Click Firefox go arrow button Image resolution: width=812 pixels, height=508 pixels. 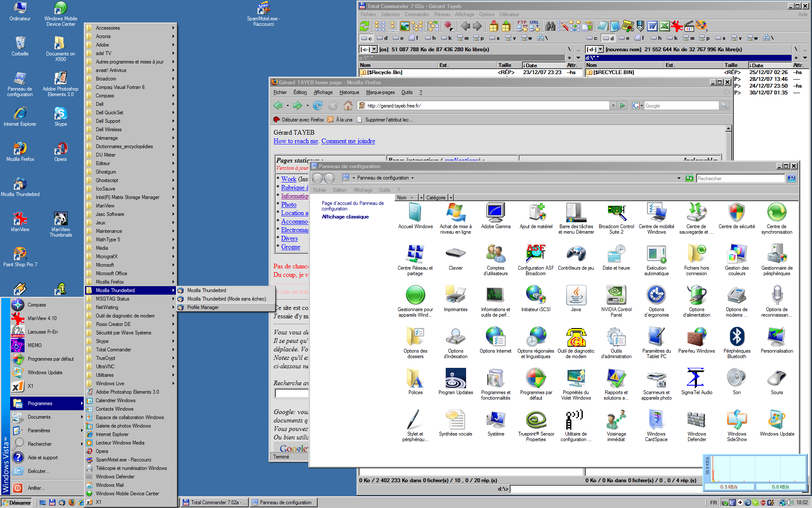(x=623, y=105)
